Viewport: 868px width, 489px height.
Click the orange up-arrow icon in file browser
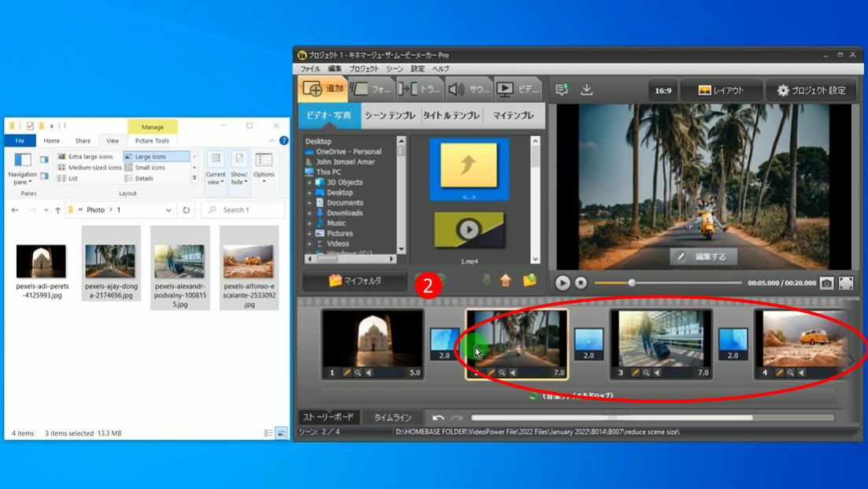point(506,280)
